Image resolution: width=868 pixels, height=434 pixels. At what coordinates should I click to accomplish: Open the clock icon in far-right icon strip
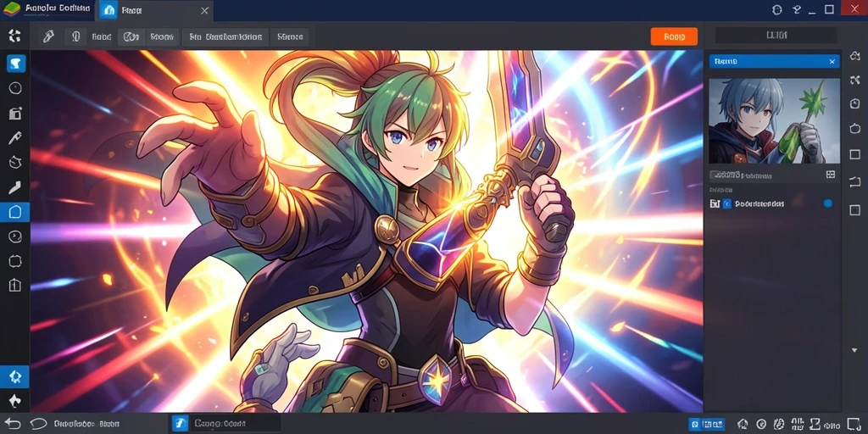(x=854, y=103)
